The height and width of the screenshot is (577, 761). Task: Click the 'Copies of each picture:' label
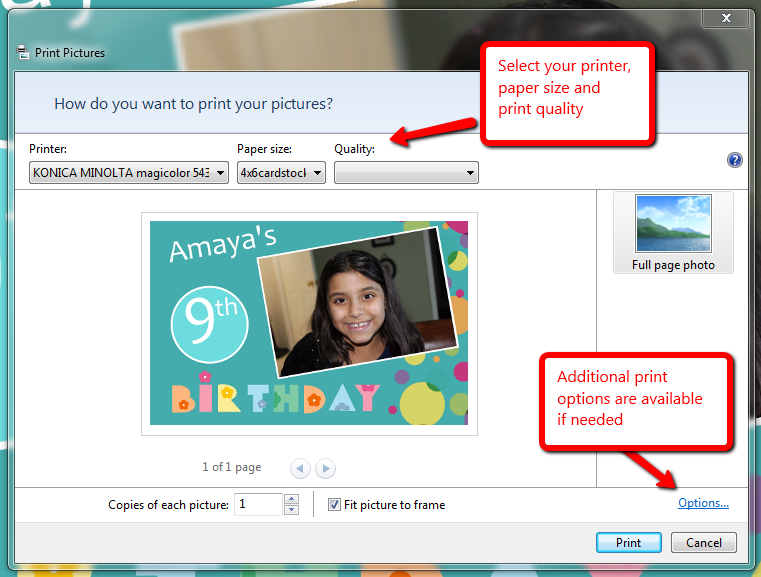pos(168,505)
